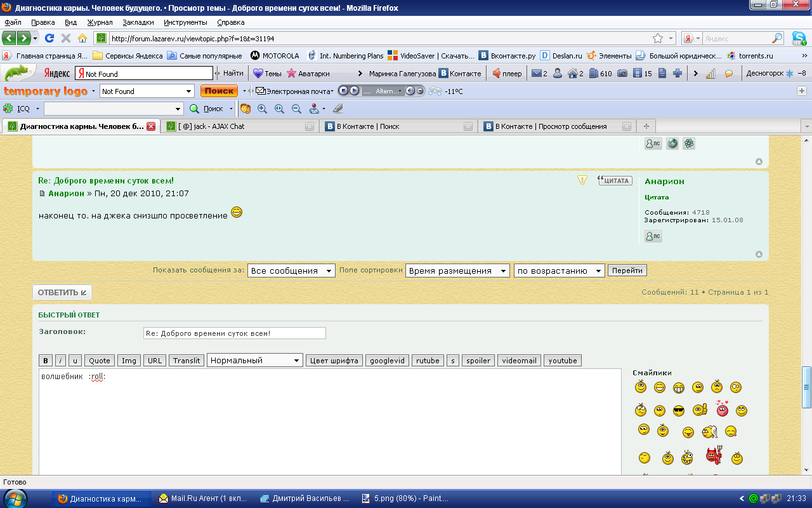Open Анарион's private message ЛС icon
The width and height of the screenshot is (812, 508).
click(653, 236)
